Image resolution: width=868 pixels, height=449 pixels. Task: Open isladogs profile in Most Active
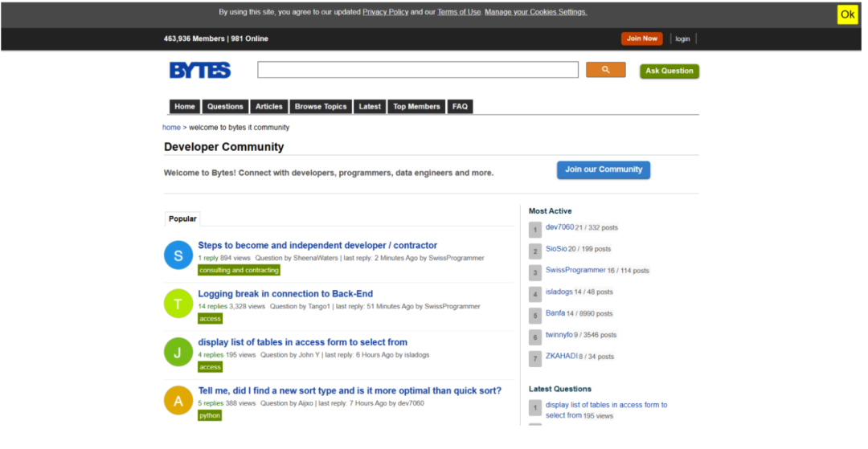point(559,292)
